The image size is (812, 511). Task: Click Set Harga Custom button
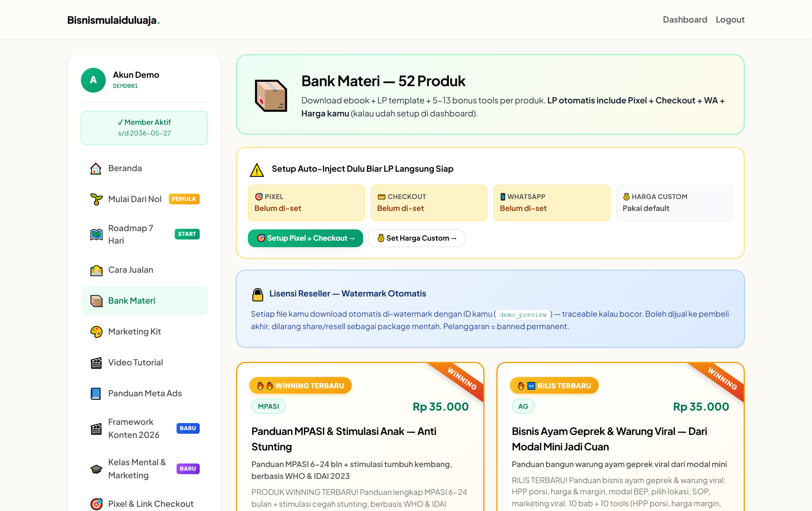[416, 238]
